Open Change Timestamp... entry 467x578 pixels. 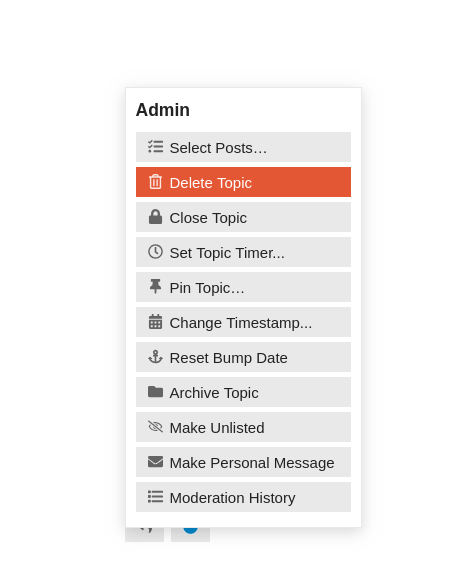pyautogui.click(x=243, y=322)
